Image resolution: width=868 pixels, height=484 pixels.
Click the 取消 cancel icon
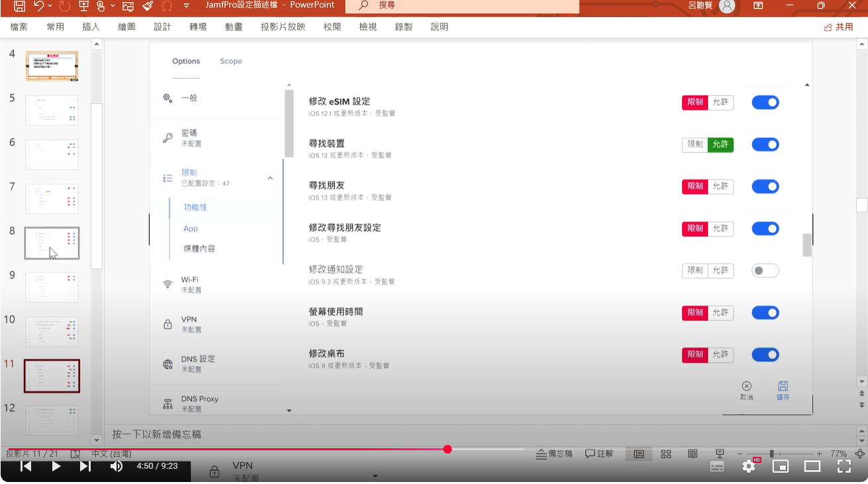tap(746, 386)
